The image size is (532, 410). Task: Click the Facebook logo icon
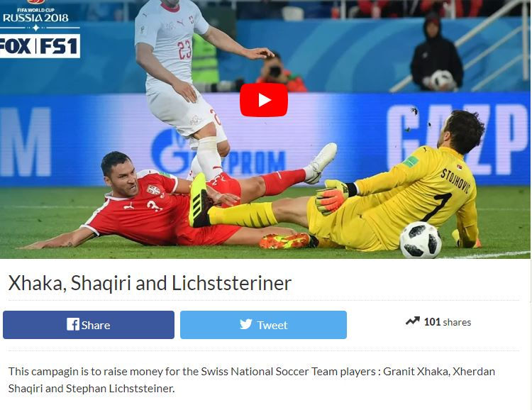[73, 324]
